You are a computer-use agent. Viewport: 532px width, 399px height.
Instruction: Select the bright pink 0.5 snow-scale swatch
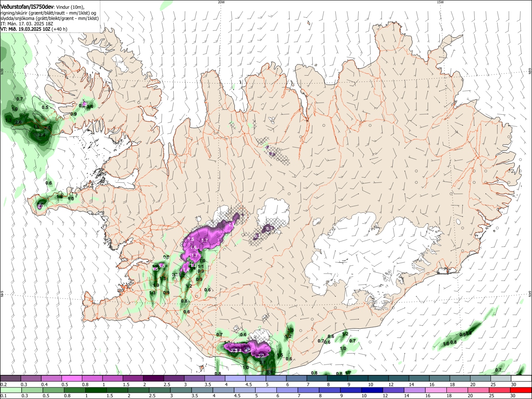click(x=71, y=378)
